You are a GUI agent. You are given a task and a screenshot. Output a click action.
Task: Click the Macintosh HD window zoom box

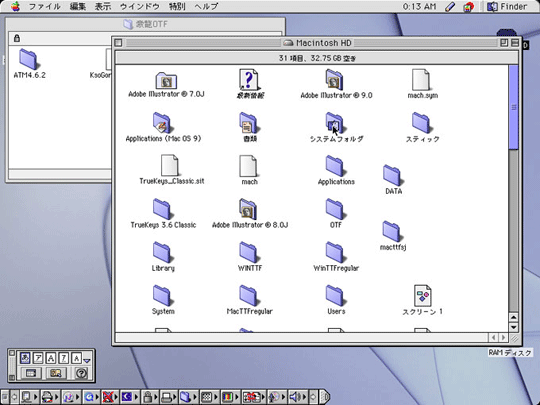504,43
